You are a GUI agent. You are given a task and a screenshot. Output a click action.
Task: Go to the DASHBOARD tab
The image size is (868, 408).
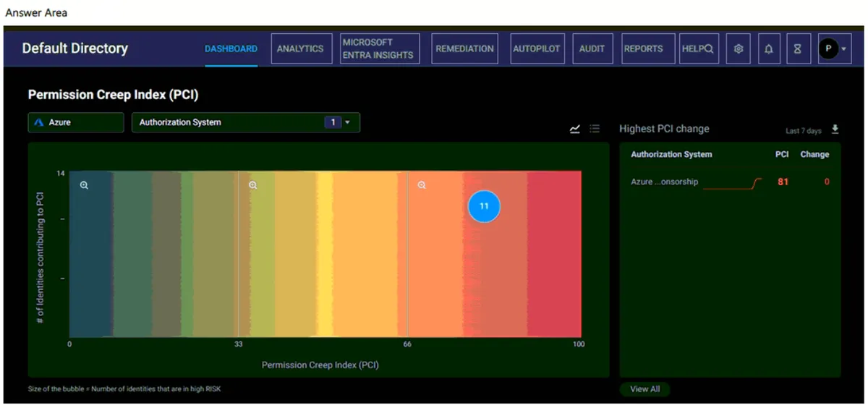[231, 49]
